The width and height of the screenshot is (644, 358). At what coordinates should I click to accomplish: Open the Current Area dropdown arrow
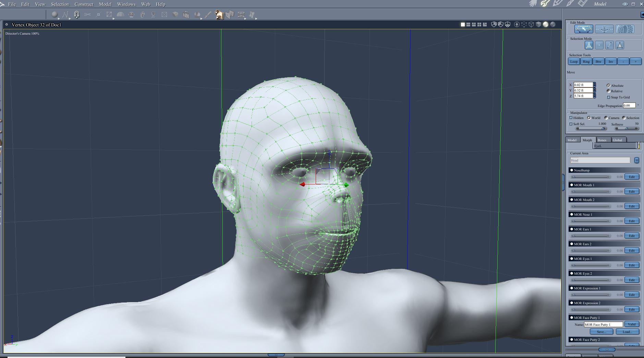[636, 160]
